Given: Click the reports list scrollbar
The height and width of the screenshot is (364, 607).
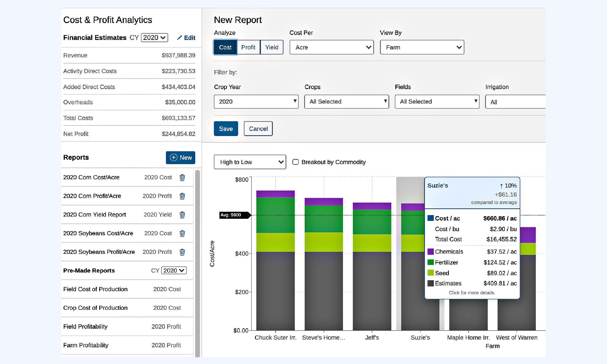Looking at the screenshot, I should click(x=197, y=263).
